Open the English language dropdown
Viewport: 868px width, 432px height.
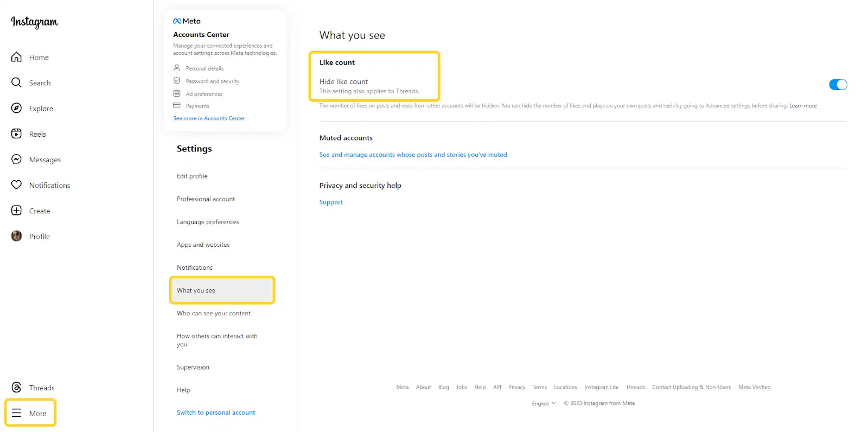pyautogui.click(x=544, y=403)
